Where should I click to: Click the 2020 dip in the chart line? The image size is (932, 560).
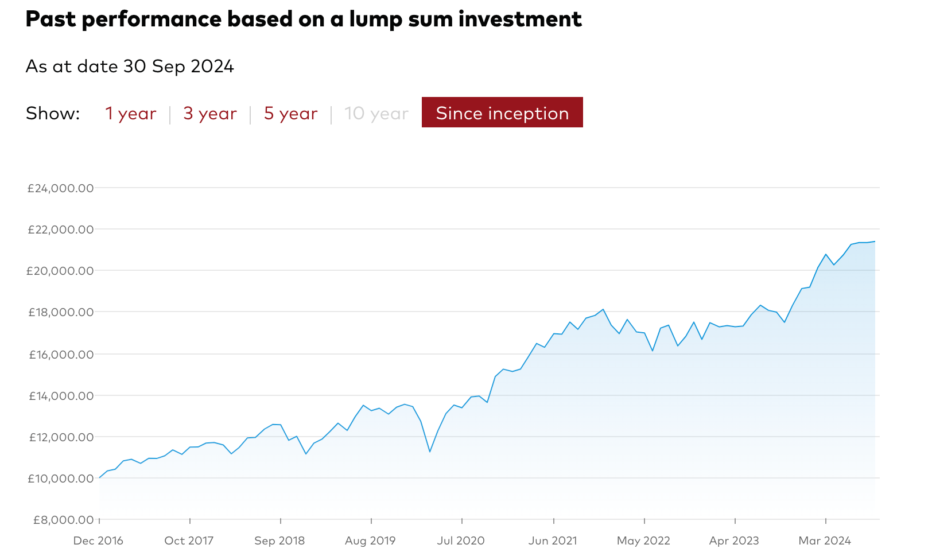429,452
